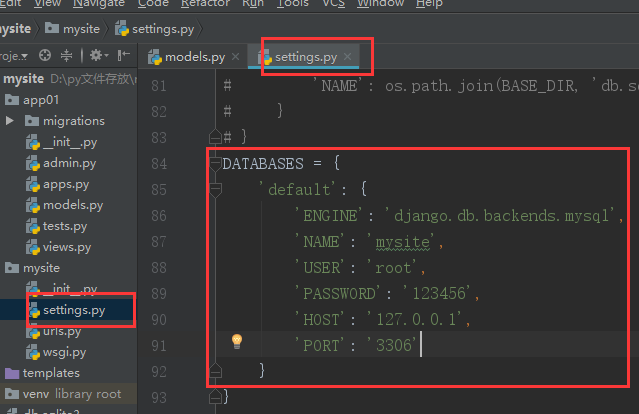Click the '123456' password value
This screenshot has height=414, width=639.
439,293
